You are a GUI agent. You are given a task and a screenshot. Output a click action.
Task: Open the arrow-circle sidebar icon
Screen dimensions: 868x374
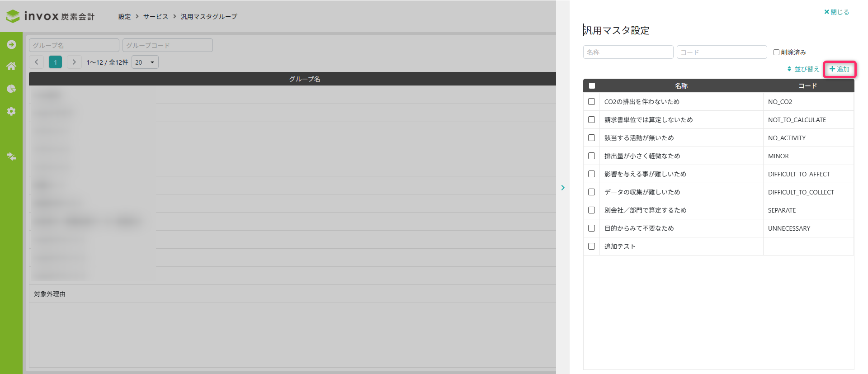[11, 44]
